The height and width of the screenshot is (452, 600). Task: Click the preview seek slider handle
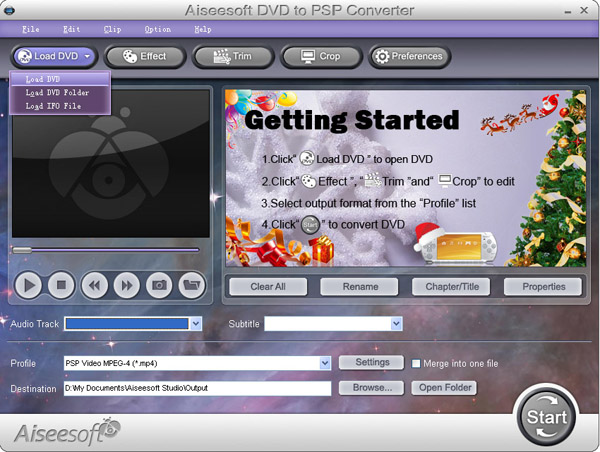pos(22,250)
